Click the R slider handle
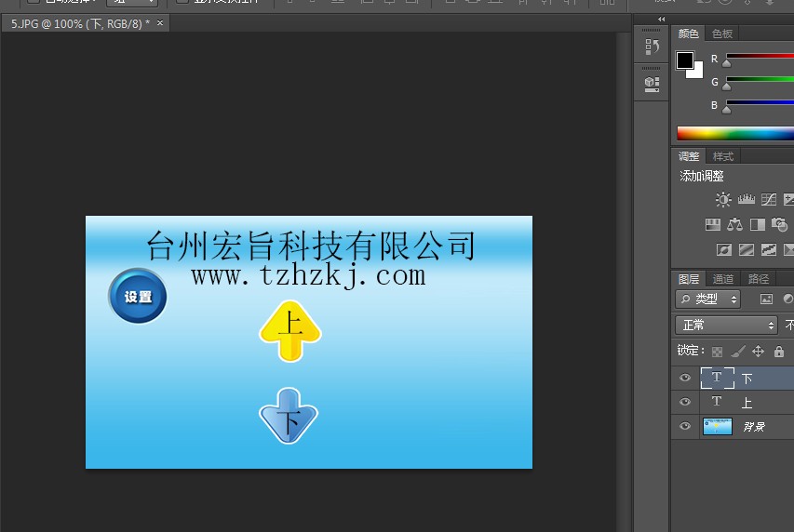This screenshot has height=532, width=794. pos(727,64)
